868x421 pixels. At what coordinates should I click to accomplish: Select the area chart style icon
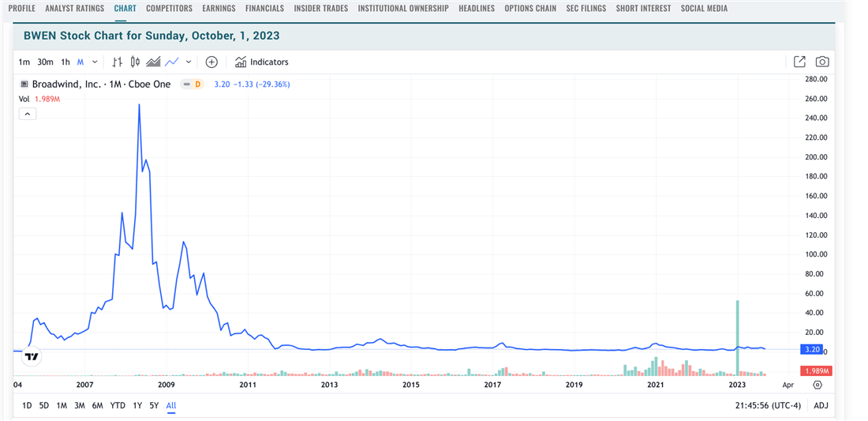153,62
